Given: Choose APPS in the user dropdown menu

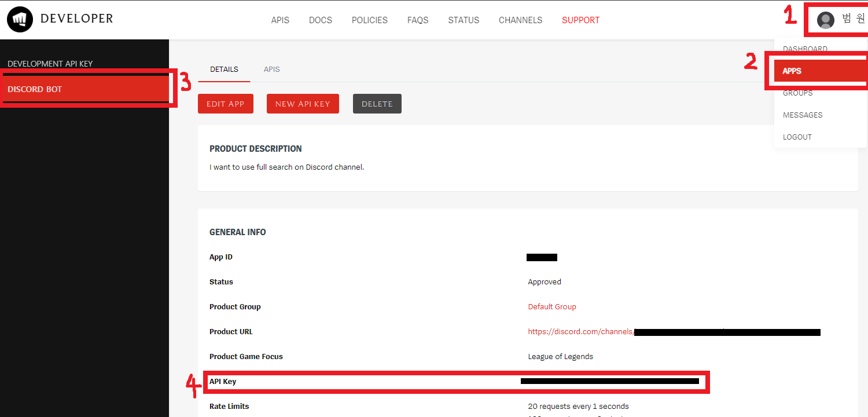Looking at the screenshot, I should pyautogui.click(x=821, y=71).
